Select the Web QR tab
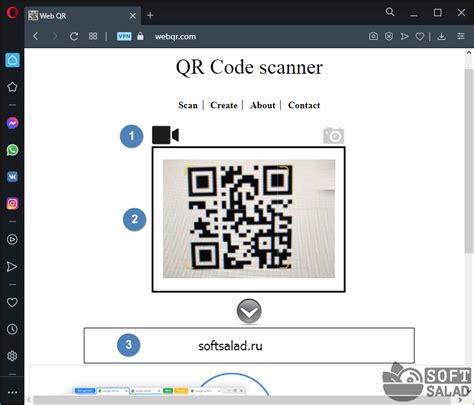Screen dimensions: 474x405 point(82,16)
